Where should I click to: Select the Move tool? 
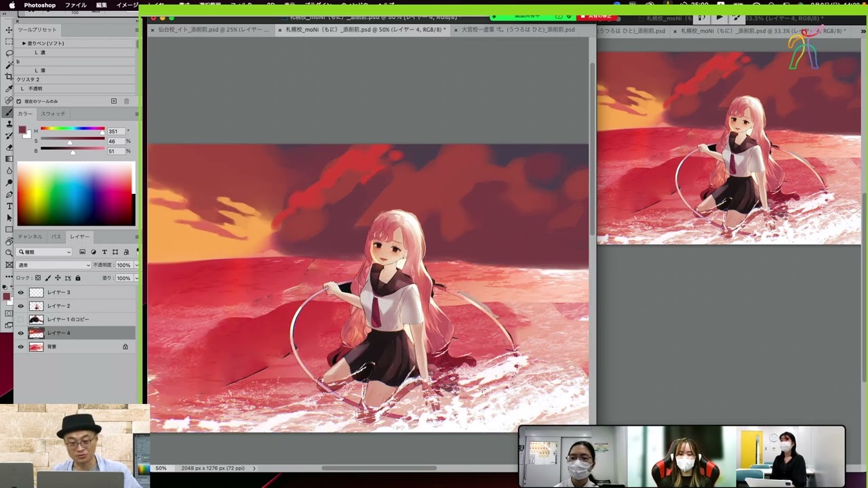click(x=9, y=30)
